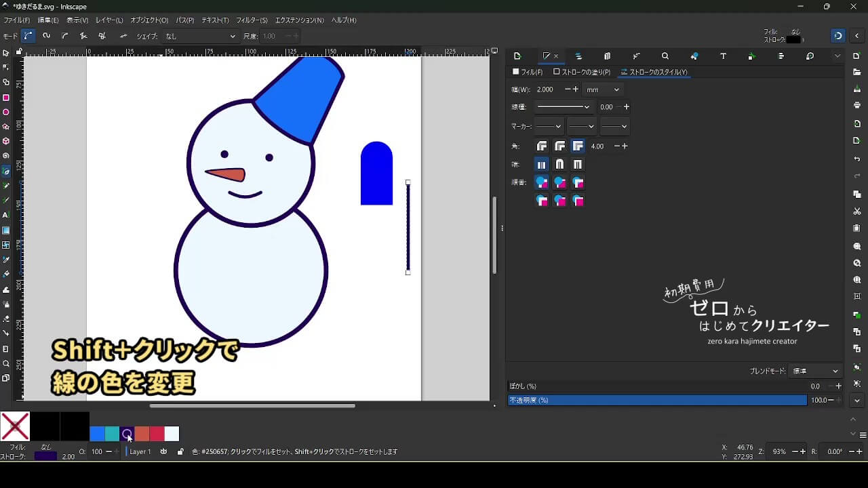The width and height of the screenshot is (868, 488).
Task: Open the mm unit dropdown
Action: [x=603, y=89]
